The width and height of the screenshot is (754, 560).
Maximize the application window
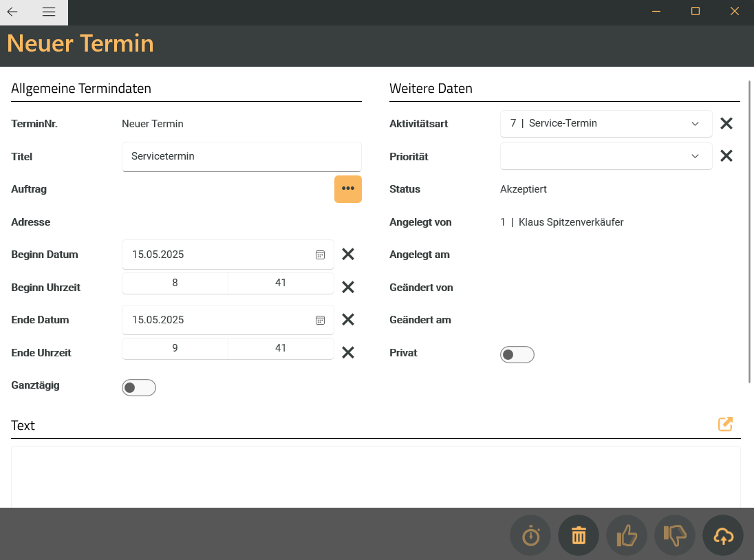pyautogui.click(x=696, y=12)
